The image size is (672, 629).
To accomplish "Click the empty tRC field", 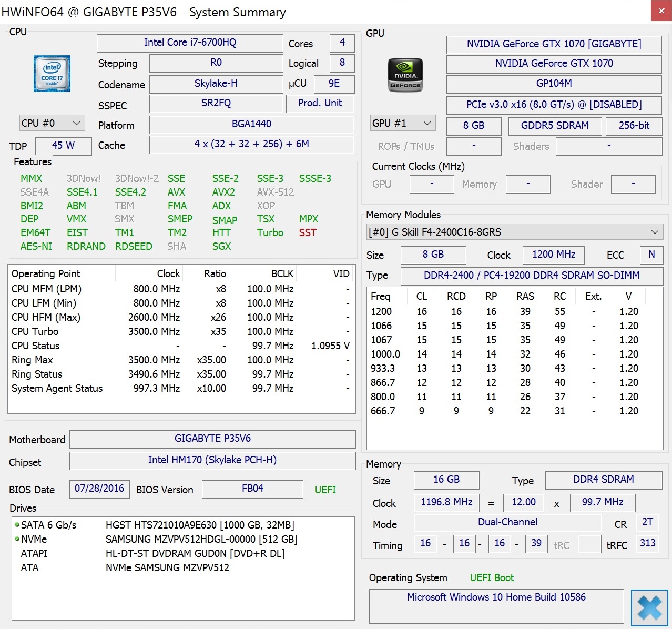I will click(589, 544).
